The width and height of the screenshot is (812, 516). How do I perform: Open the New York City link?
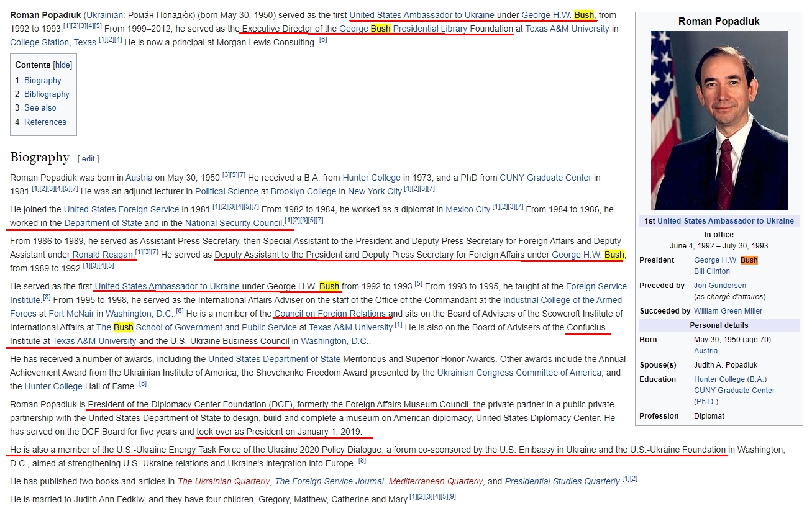(375, 191)
